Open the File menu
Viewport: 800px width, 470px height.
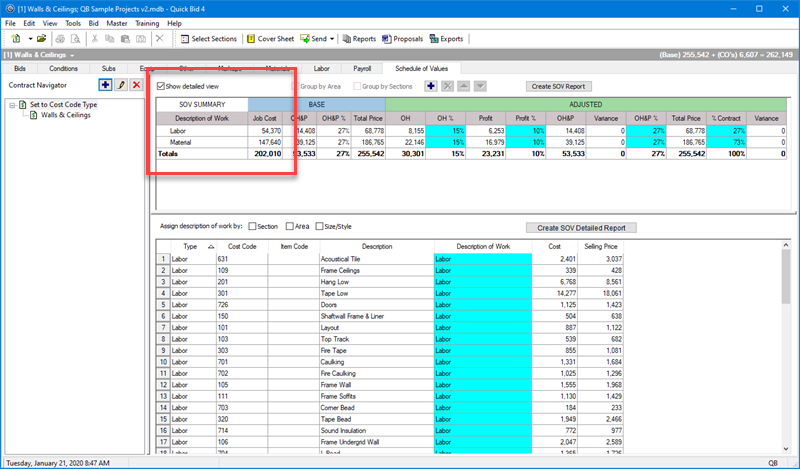tap(10, 23)
